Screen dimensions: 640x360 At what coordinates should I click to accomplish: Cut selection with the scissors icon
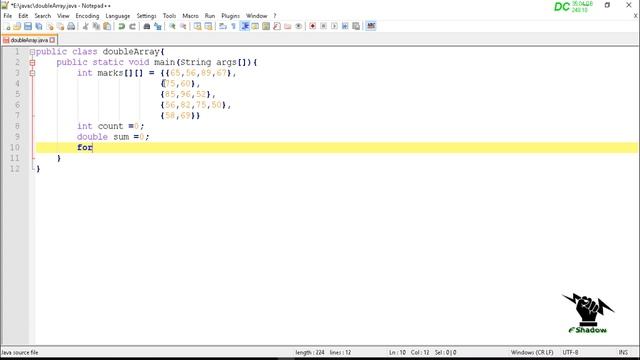[x=85, y=26]
